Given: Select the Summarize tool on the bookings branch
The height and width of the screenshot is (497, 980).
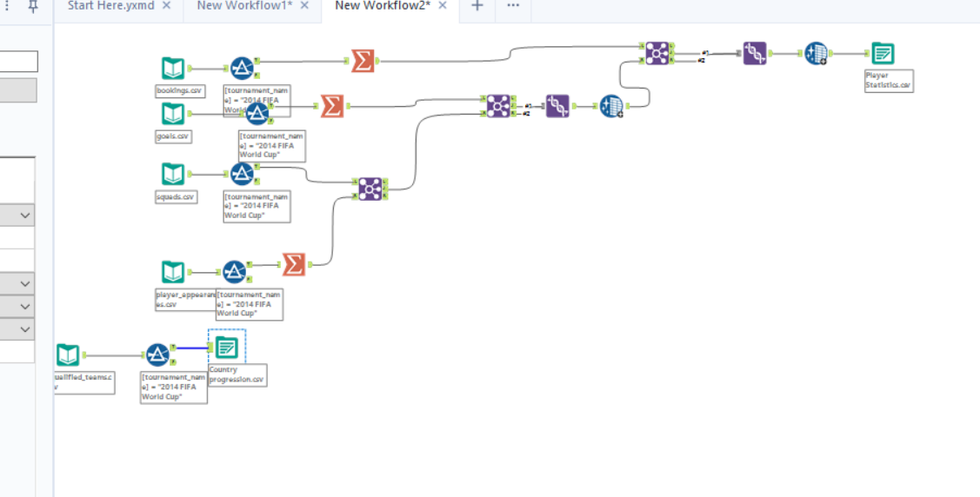Looking at the screenshot, I should click(363, 61).
